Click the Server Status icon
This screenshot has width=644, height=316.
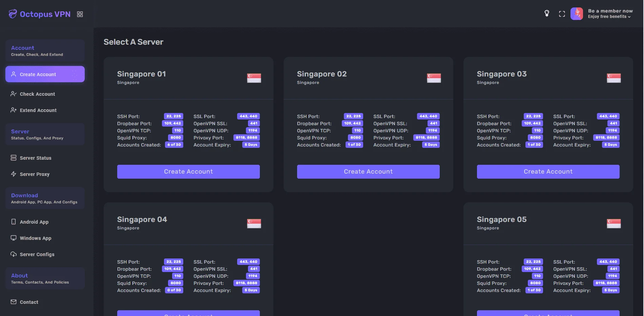click(x=14, y=158)
